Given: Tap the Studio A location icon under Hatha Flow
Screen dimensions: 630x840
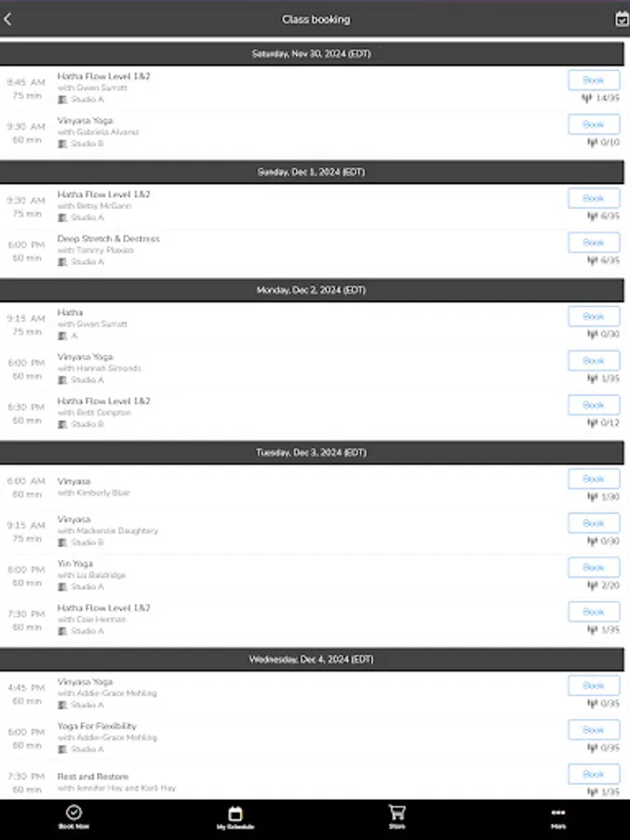Looking at the screenshot, I should [61, 98].
